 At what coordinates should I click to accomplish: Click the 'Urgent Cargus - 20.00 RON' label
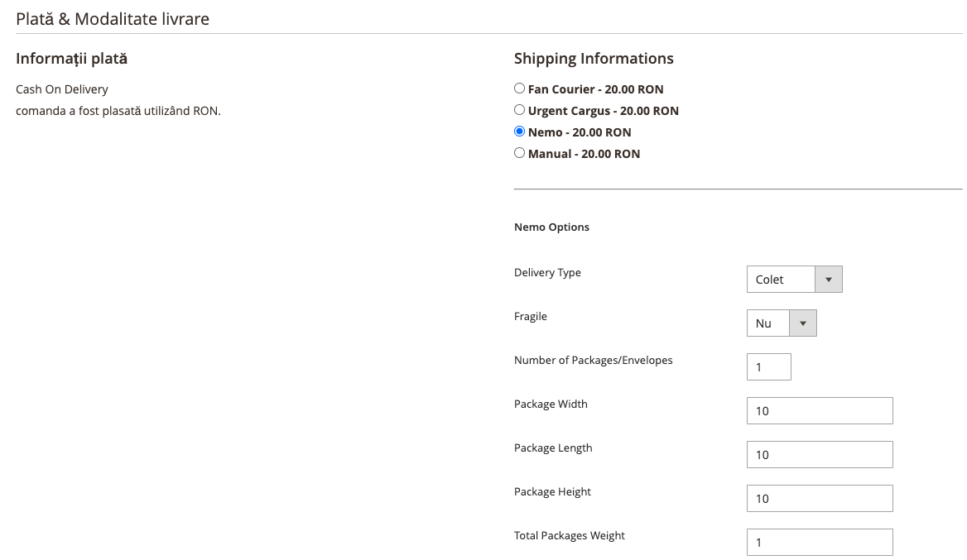tap(604, 111)
